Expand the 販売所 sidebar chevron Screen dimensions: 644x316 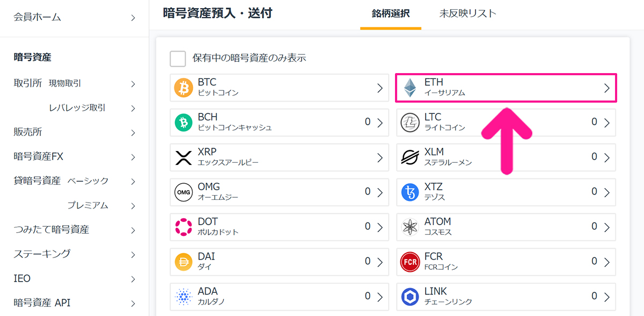point(133,133)
